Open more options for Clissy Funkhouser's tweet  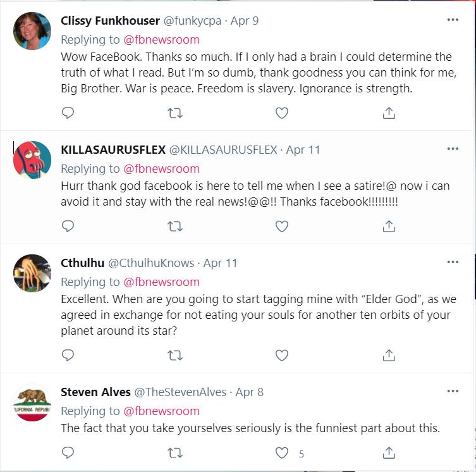[453, 20]
